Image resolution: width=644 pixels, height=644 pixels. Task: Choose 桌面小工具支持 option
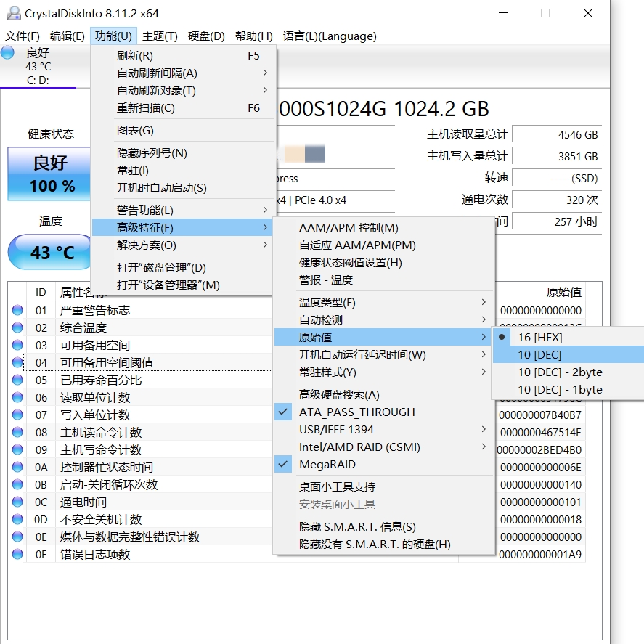pos(383,486)
